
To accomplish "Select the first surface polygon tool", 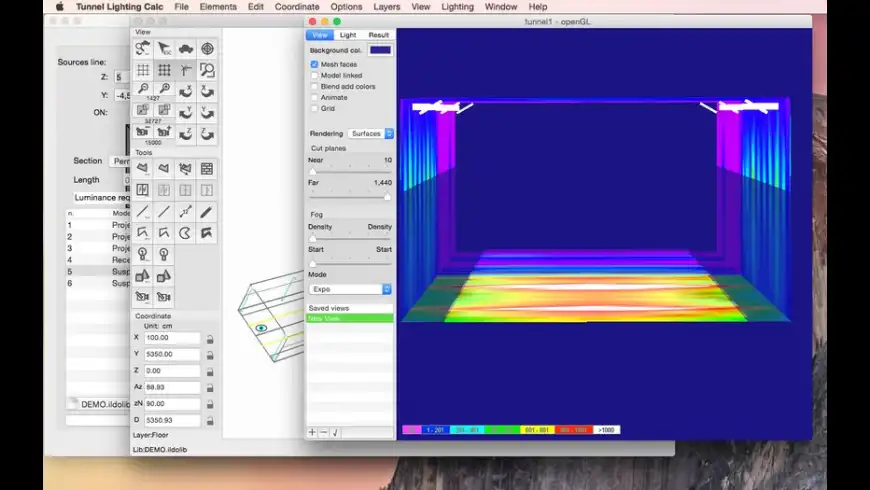I will click(x=143, y=169).
